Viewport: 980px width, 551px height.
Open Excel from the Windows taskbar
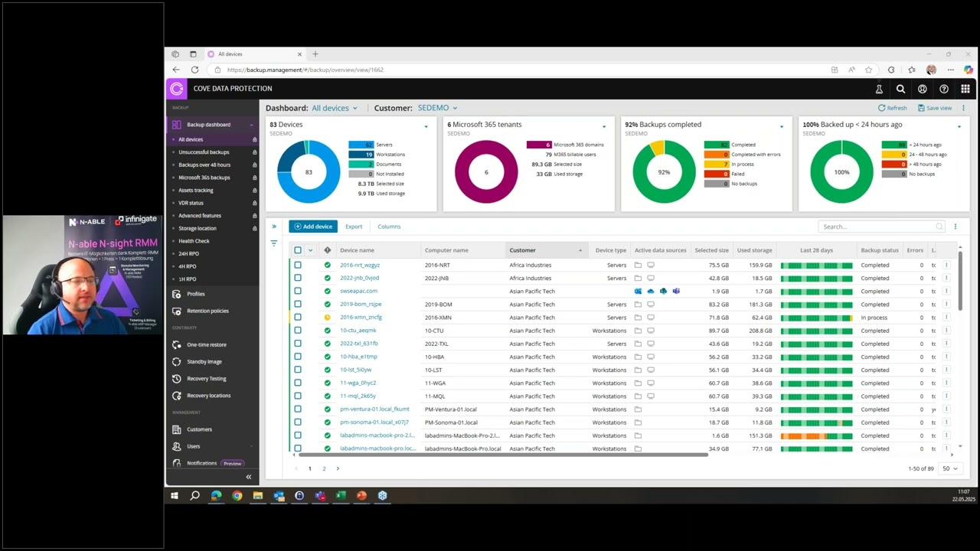point(341,495)
